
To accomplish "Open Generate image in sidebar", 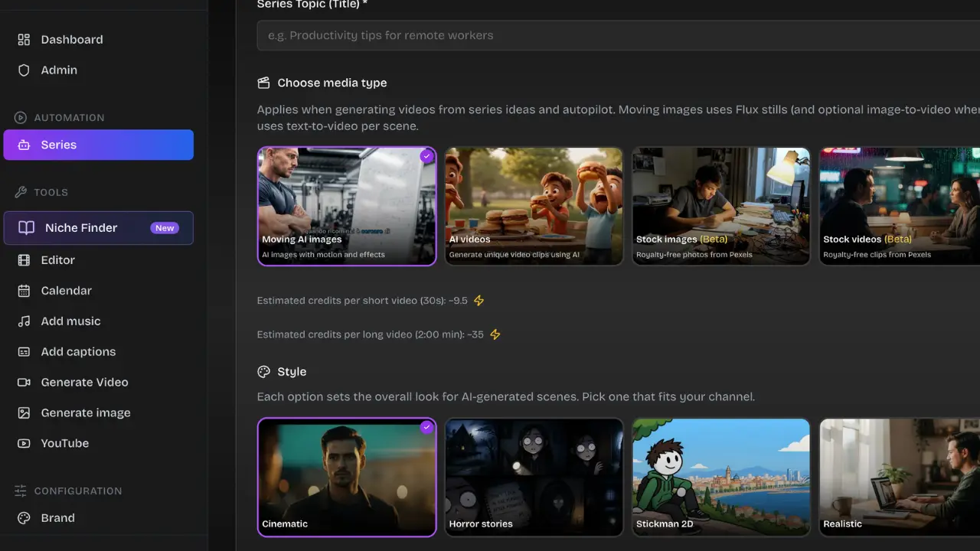I will click(99, 413).
